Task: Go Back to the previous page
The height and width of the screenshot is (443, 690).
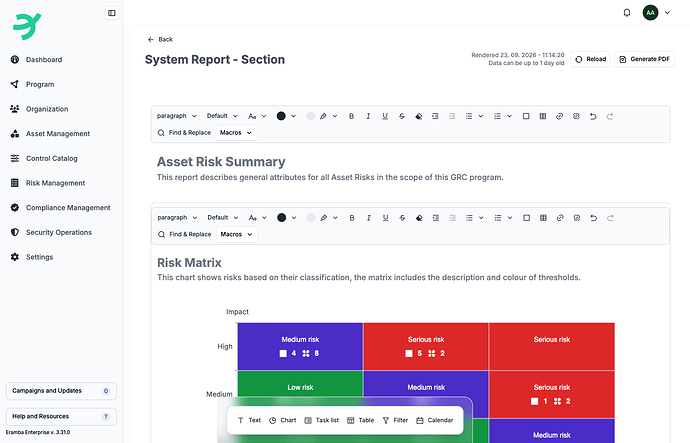Action: click(160, 39)
